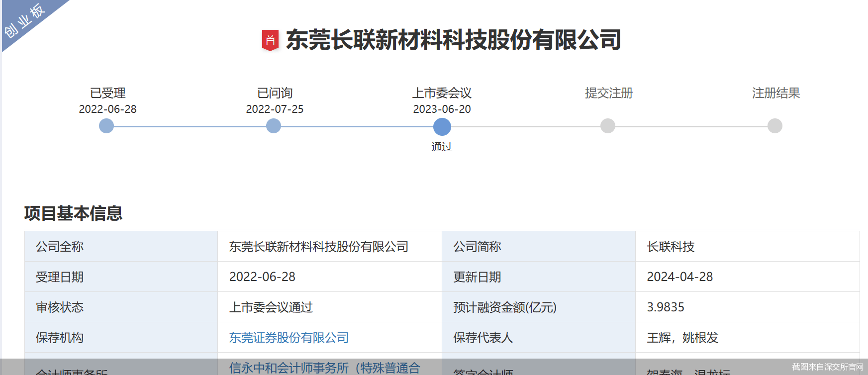The height and width of the screenshot is (375, 868).
Task: Click the 提交注册 stage label
Action: pyautogui.click(x=608, y=93)
